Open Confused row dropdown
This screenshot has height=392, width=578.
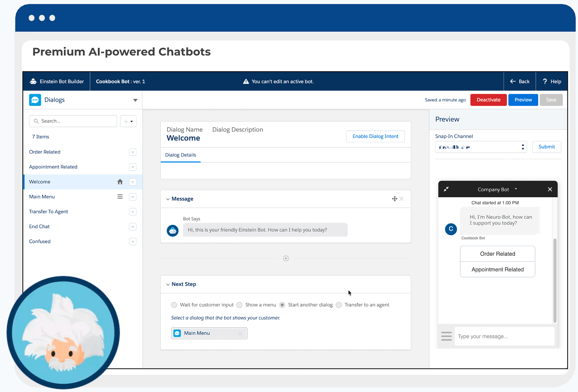tap(132, 241)
